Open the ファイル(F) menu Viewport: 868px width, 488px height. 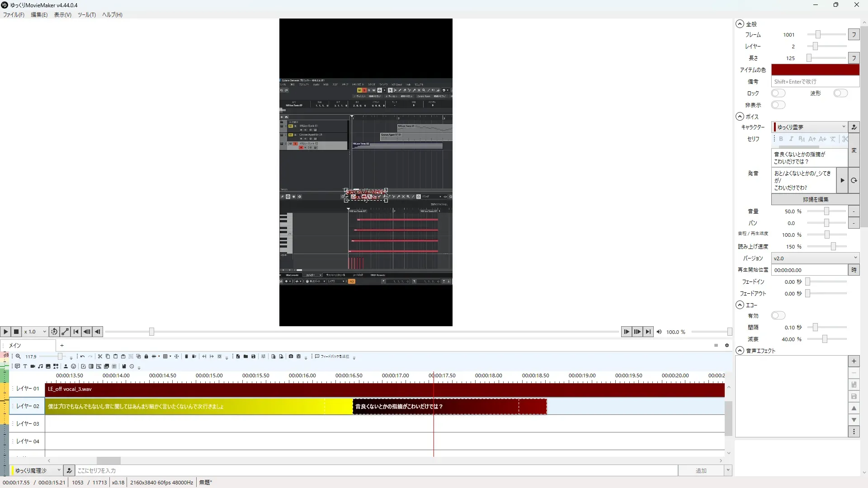click(x=14, y=14)
